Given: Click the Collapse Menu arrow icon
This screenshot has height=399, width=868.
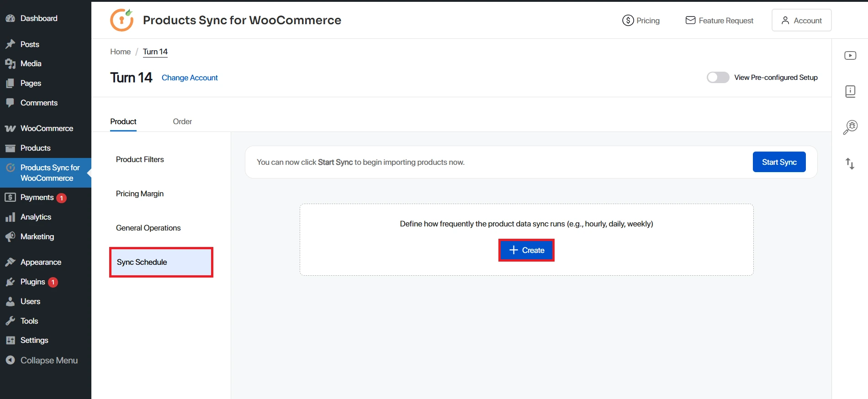Looking at the screenshot, I should (x=10, y=360).
